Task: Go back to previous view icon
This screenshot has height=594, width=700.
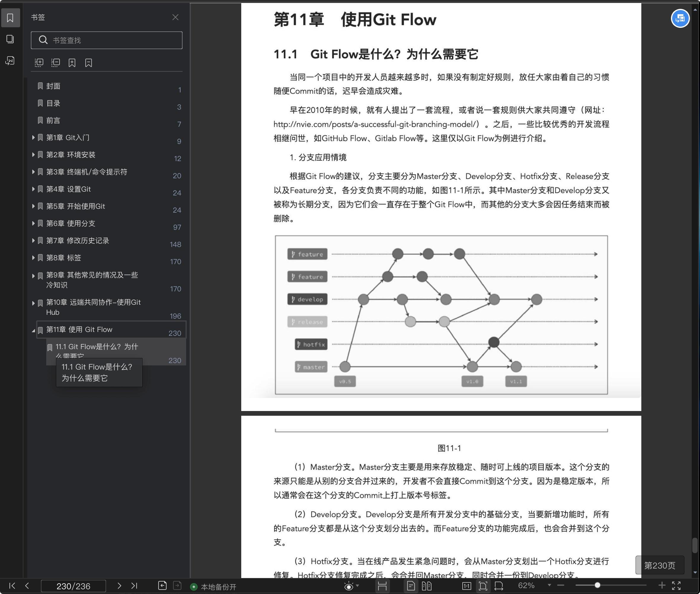Action: click(x=162, y=586)
